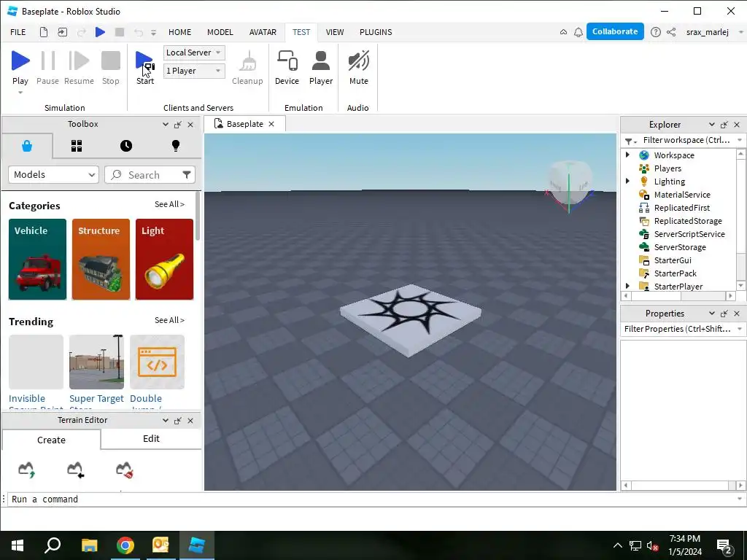
Task: Open the FILE menu
Action: pyautogui.click(x=18, y=32)
